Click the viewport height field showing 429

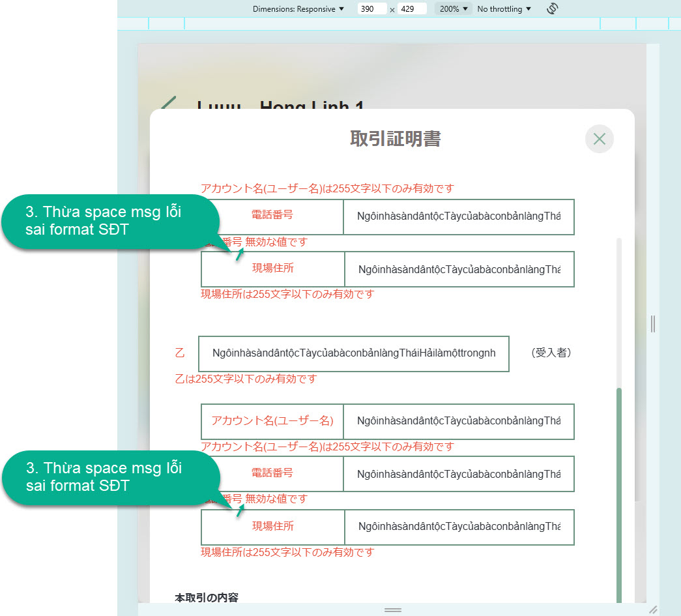(412, 9)
